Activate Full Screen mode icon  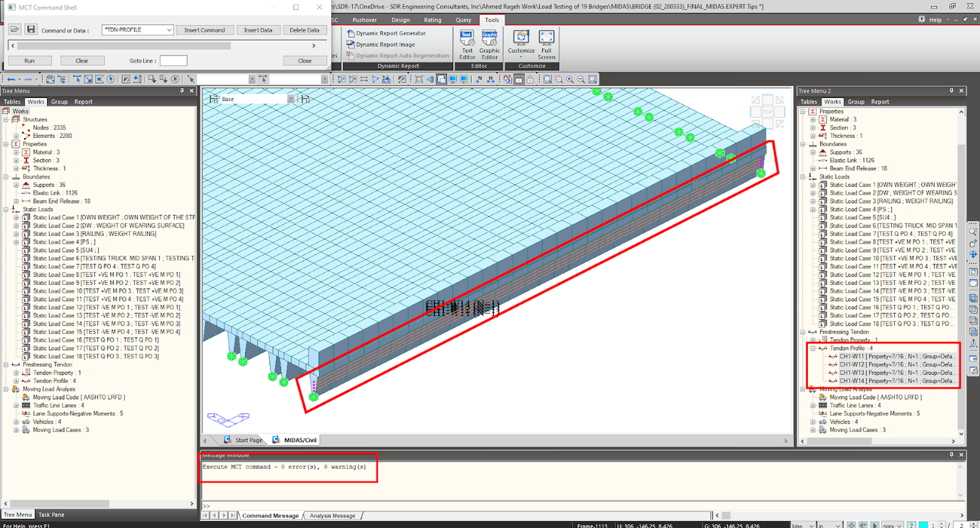point(546,43)
